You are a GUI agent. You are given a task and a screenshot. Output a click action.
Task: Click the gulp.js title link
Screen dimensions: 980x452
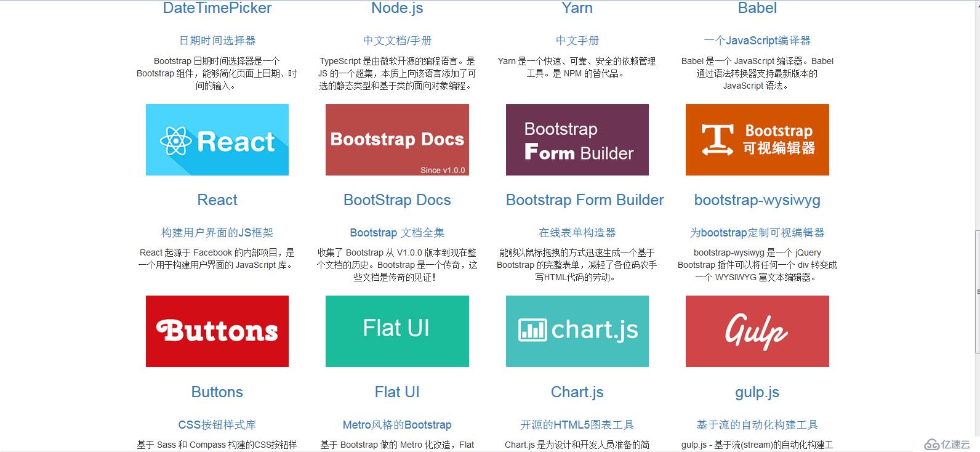(757, 392)
